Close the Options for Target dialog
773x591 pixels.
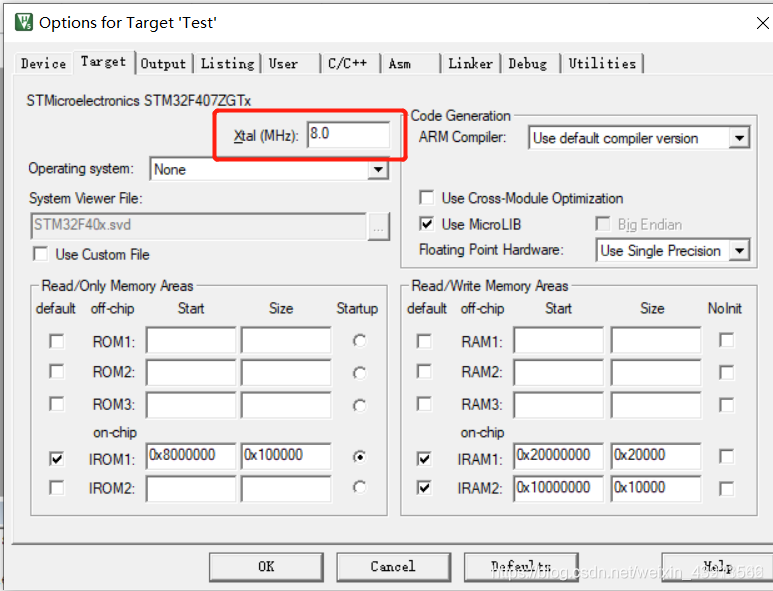click(x=763, y=23)
